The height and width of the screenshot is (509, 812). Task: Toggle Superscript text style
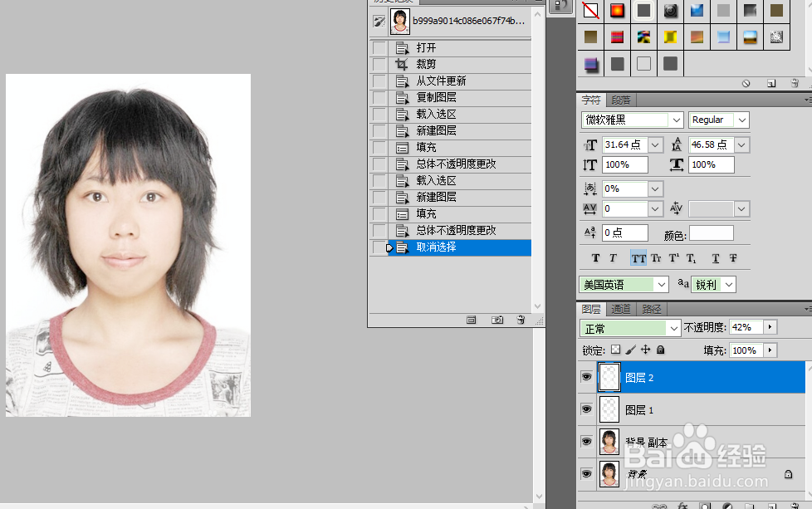click(673, 258)
